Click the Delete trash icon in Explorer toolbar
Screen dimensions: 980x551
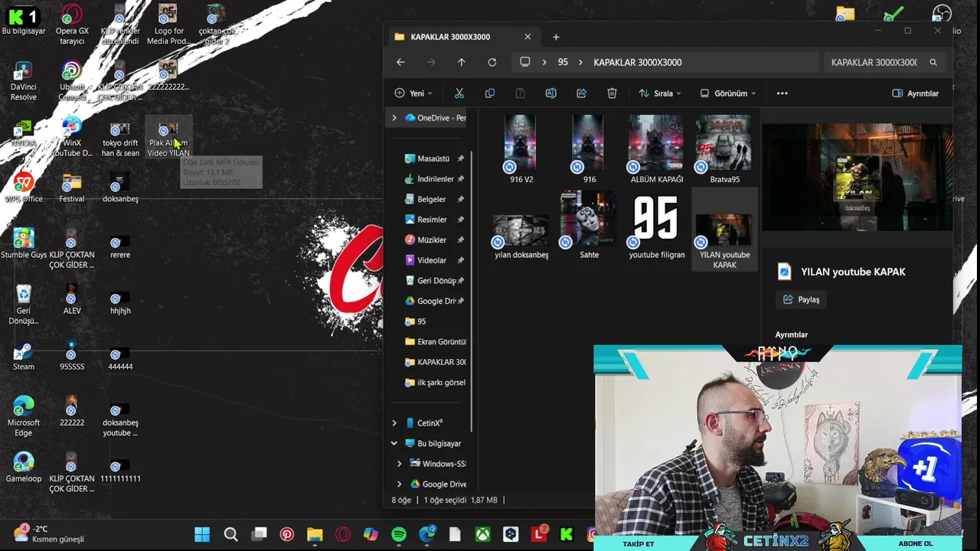tap(612, 93)
